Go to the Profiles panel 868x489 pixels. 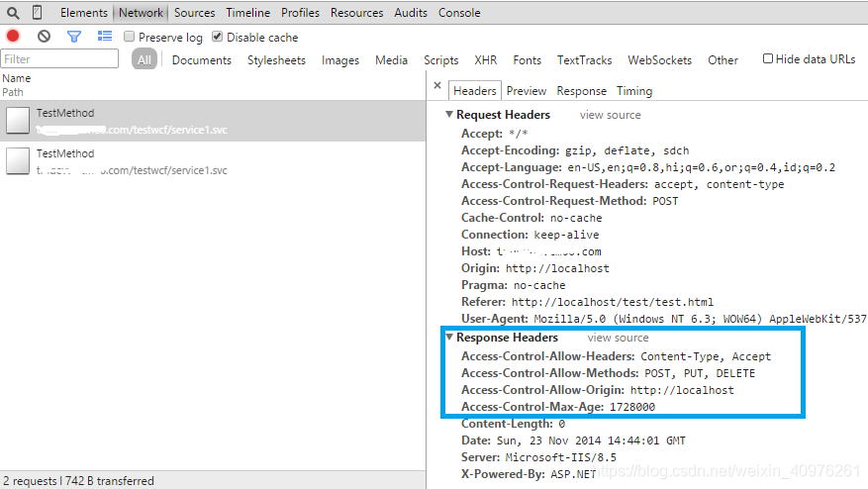point(300,12)
